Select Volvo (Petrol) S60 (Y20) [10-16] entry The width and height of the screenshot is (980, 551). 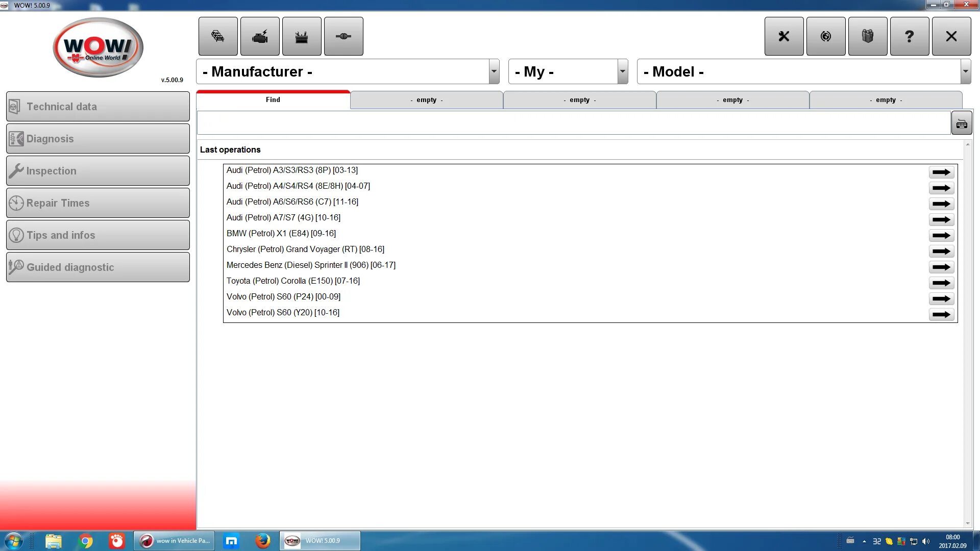tap(283, 313)
